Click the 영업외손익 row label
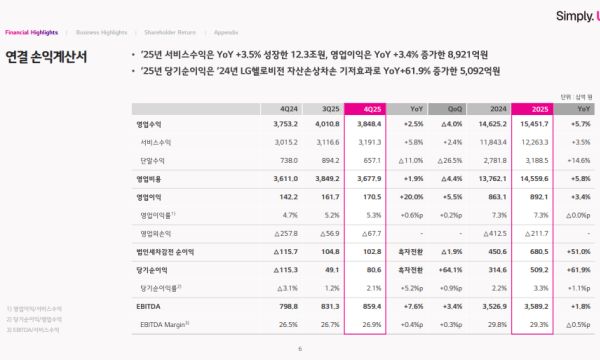Screen dimensions: 600x360 (155, 233)
